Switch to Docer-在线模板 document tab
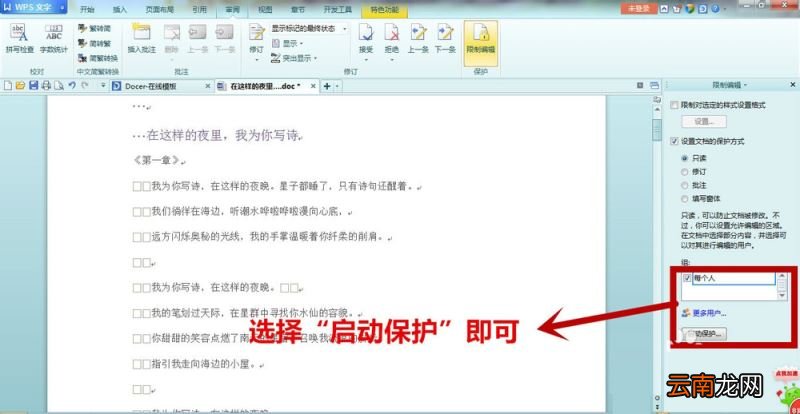 pos(151,86)
